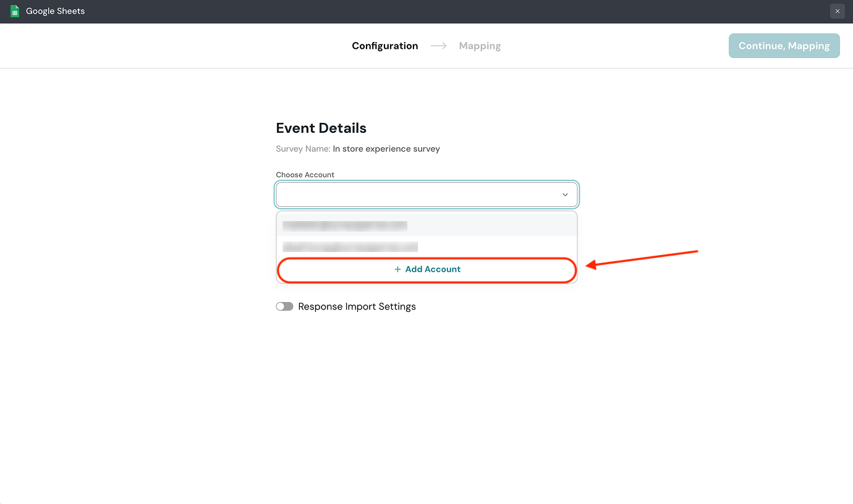The width and height of the screenshot is (853, 504).
Task: Click inside the Choose Account combo box
Action: coord(414,195)
